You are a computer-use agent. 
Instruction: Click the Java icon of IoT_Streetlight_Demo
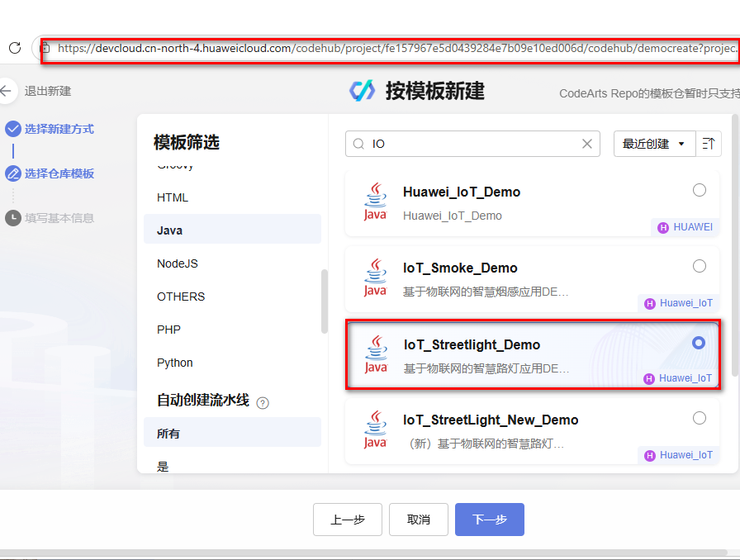click(376, 354)
